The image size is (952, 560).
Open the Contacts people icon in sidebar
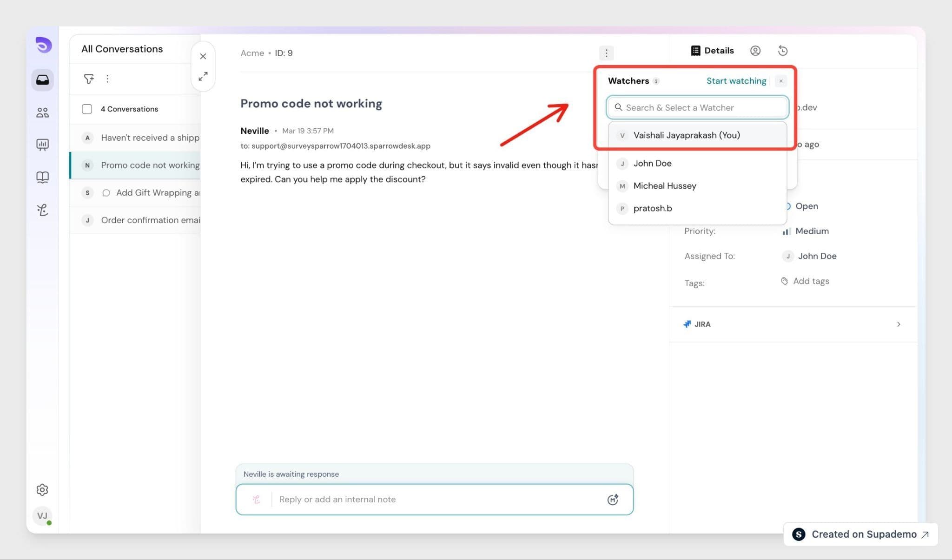42,112
